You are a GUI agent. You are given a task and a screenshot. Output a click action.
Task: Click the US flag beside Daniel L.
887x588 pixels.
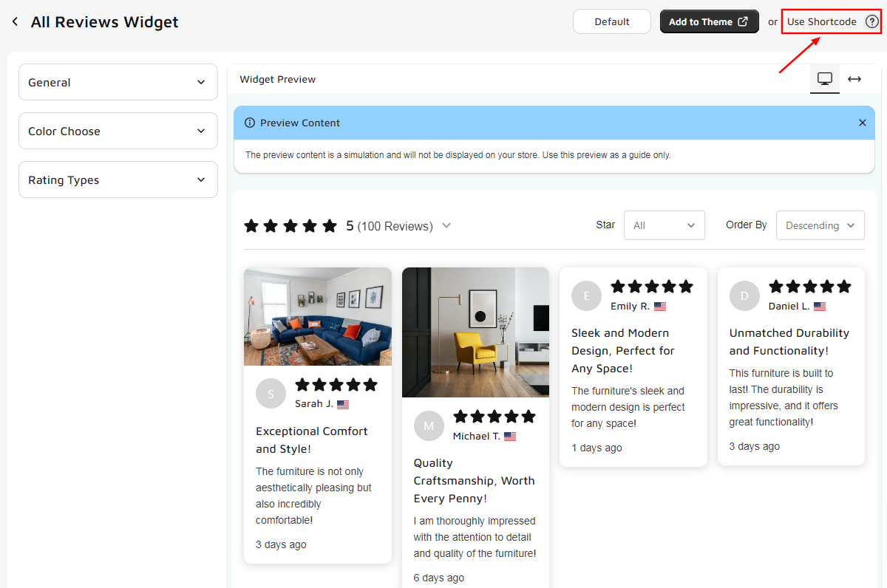coord(820,307)
